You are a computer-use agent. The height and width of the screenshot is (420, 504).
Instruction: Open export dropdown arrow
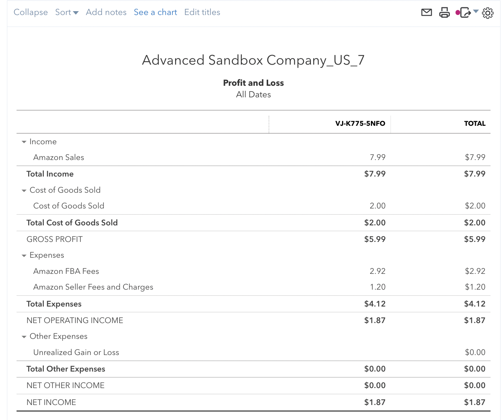coord(476,12)
